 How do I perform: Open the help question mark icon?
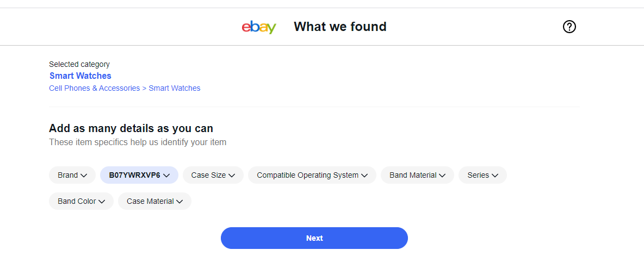[569, 27]
